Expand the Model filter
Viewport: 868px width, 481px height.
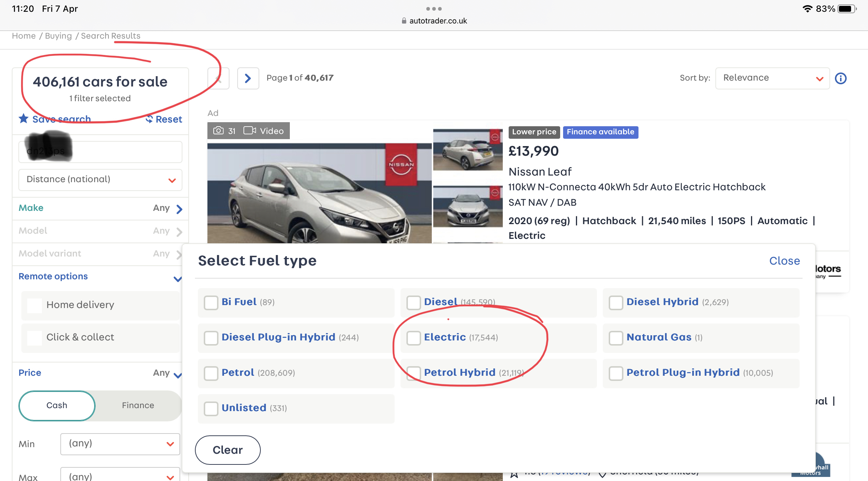[x=100, y=231]
